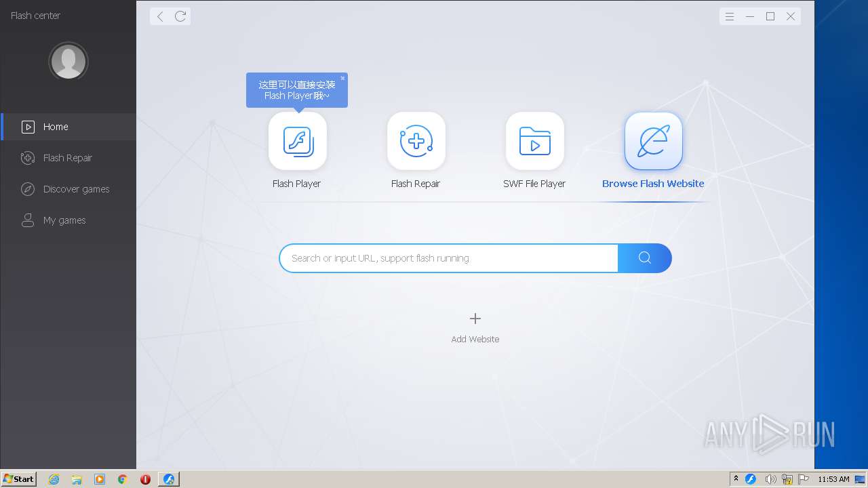868x488 pixels.
Task: Open the hamburger menu in title bar
Action: pos(730,16)
